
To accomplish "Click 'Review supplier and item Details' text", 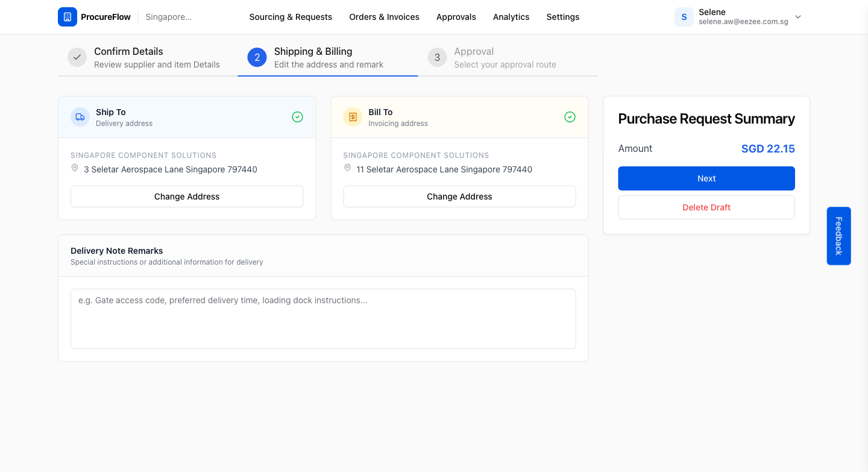I will point(157,65).
